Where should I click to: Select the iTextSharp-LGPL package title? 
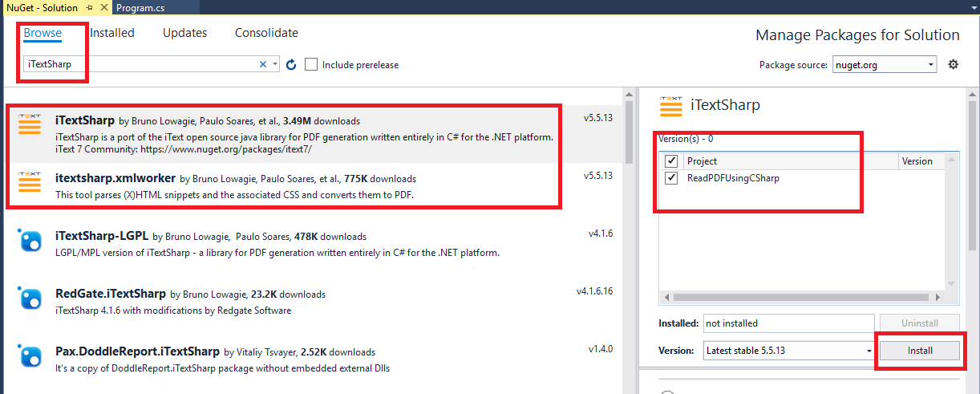(x=102, y=236)
